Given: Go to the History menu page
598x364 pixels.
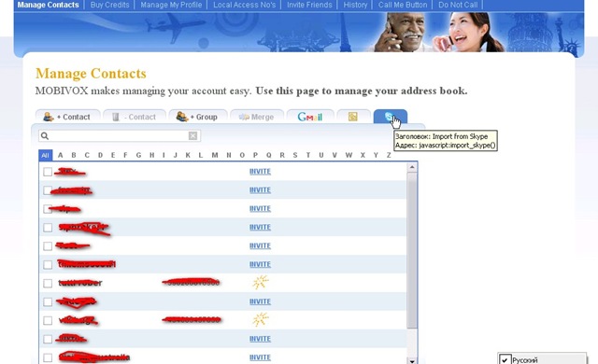Looking at the screenshot, I should click(x=355, y=5).
